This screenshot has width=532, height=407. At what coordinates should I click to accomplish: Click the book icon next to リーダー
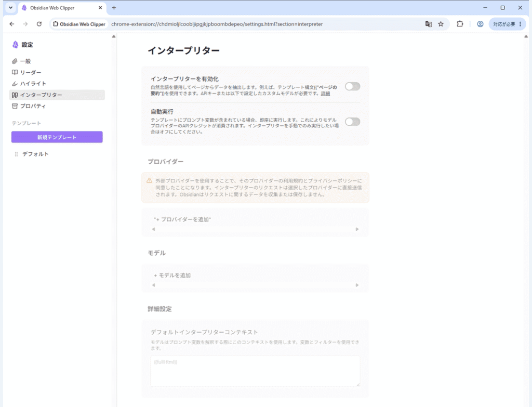point(15,72)
